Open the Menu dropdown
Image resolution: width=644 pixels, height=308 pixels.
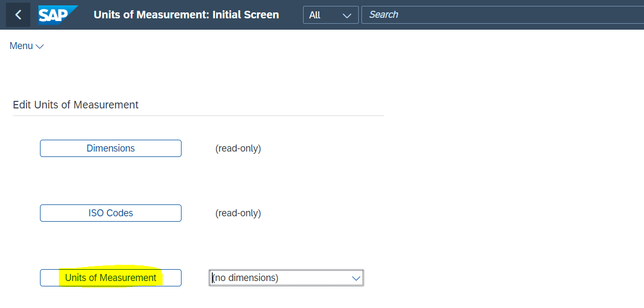point(26,46)
